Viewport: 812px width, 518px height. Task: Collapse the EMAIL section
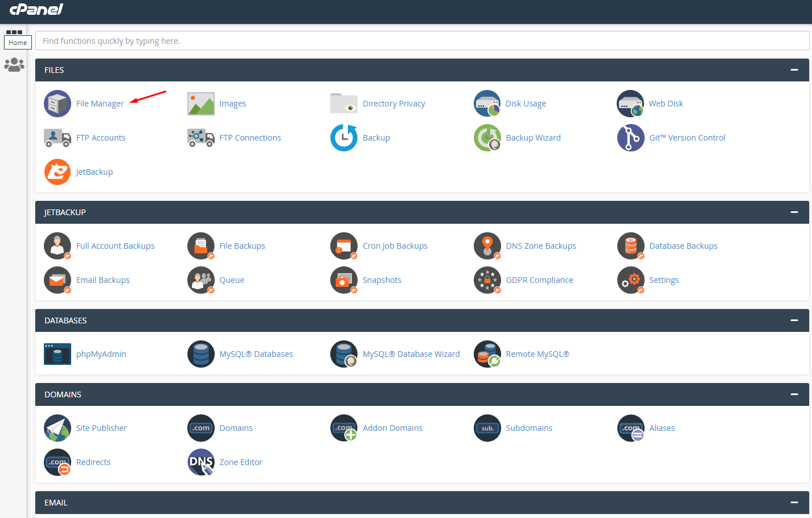click(794, 503)
